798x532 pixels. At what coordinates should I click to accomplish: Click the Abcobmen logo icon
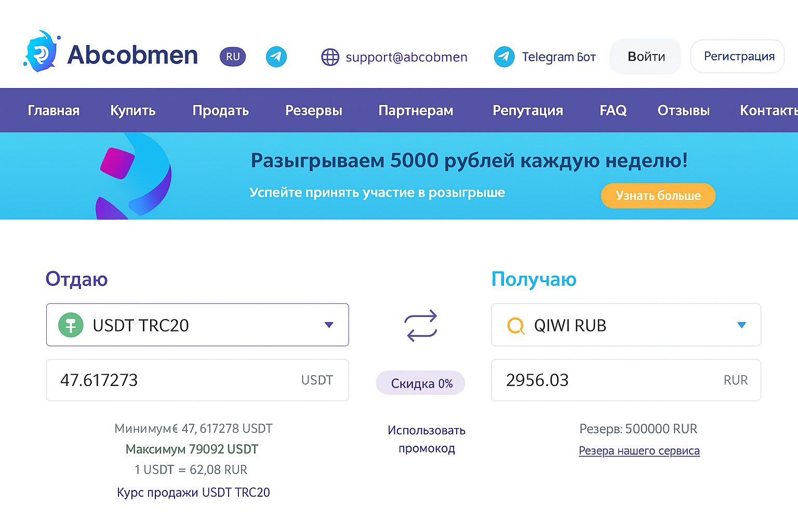42,50
